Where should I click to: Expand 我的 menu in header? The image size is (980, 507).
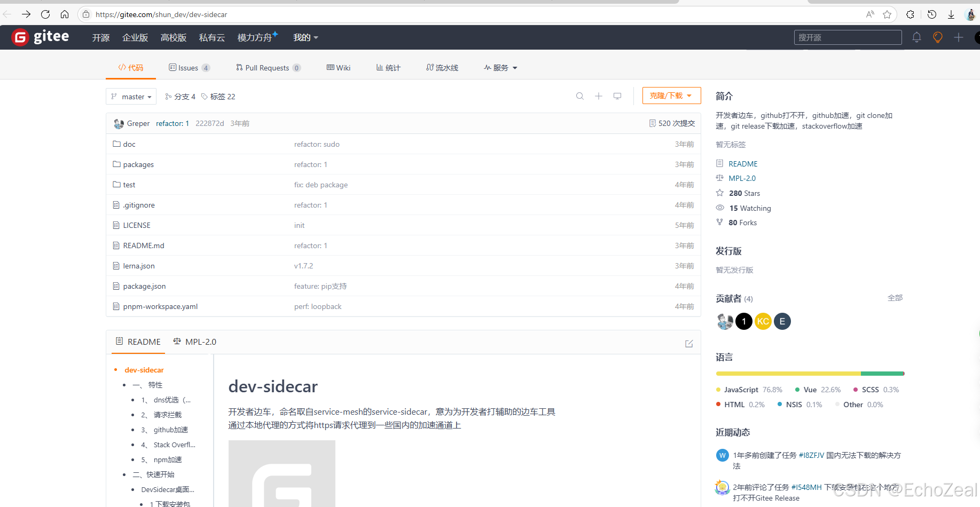(x=305, y=37)
